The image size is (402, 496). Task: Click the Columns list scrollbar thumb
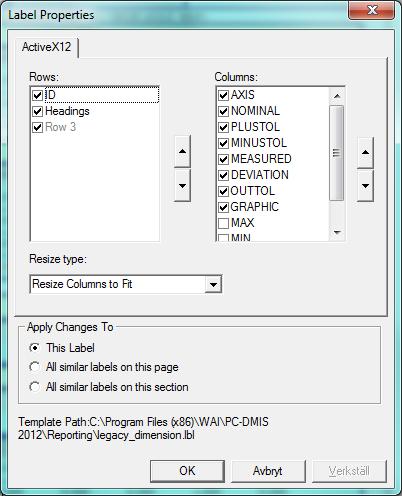[x=337, y=153]
